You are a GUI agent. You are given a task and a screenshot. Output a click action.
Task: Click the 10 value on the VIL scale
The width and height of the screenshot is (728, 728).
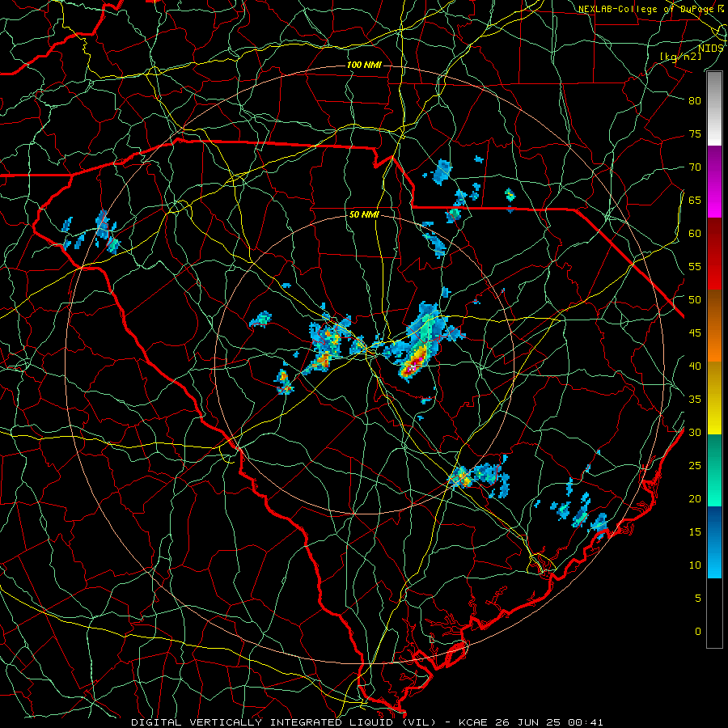click(695, 565)
